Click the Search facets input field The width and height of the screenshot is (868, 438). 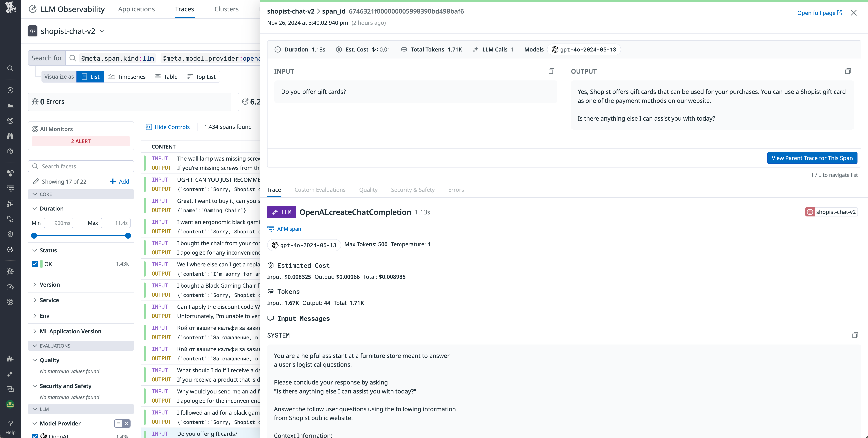pyautogui.click(x=81, y=166)
